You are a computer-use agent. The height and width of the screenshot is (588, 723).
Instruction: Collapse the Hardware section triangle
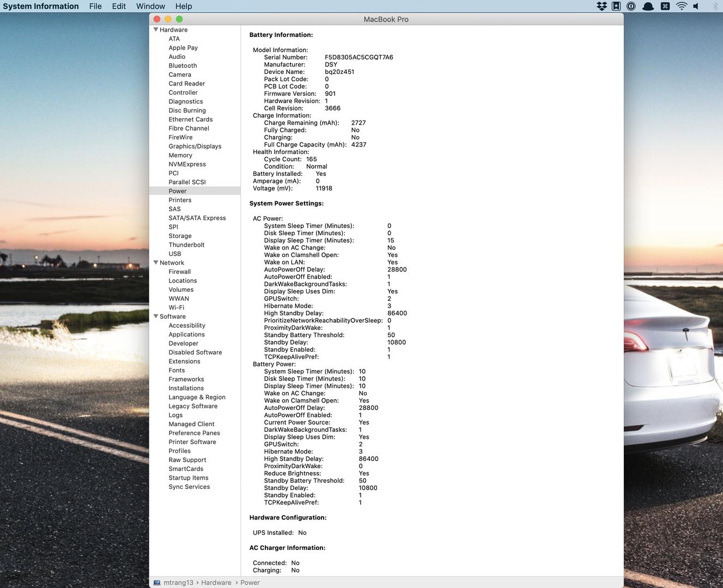click(156, 29)
